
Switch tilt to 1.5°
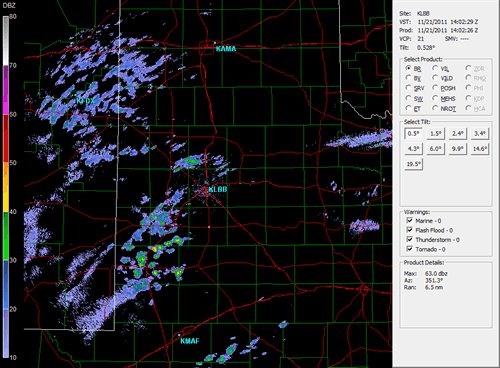coord(435,134)
